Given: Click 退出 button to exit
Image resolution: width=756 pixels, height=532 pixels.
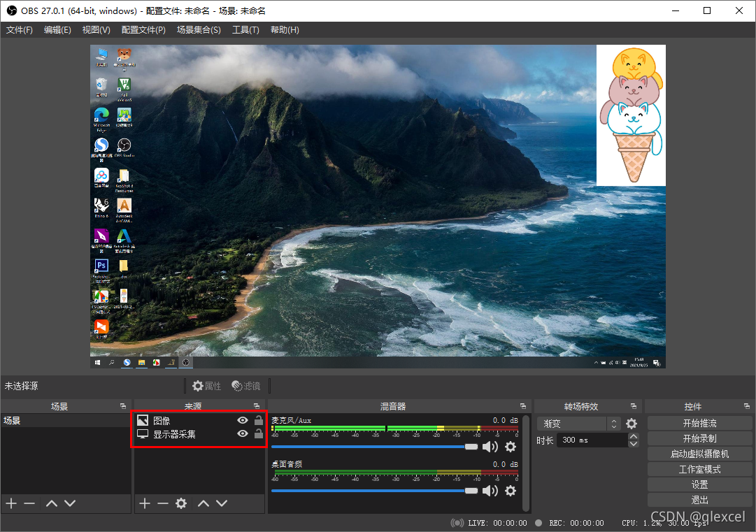Looking at the screenshot, I should [x=699, y=500].
